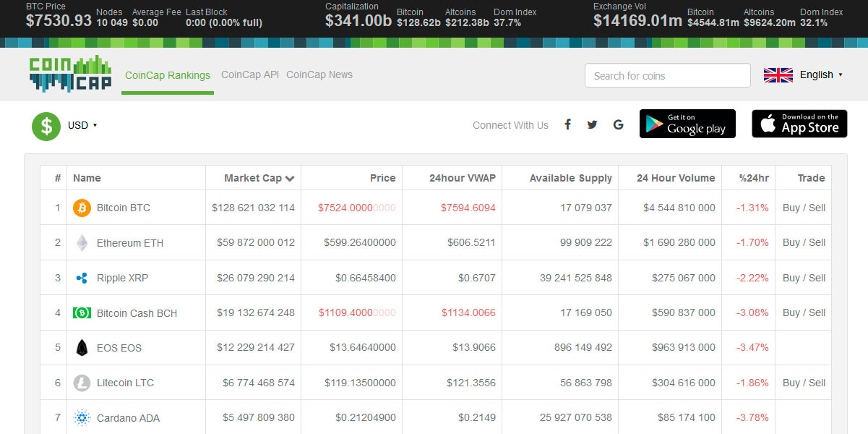Click the Capitalization $341.00b value
Image resolution: width=868 pixels, height=434 pixels.
click(x=358, y=21)
